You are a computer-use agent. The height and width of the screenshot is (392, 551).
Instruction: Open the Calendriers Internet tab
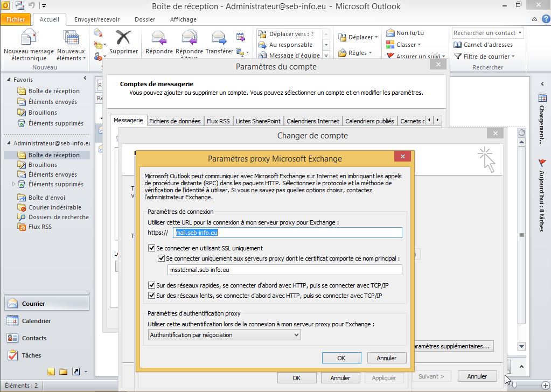tap(313, 121)
